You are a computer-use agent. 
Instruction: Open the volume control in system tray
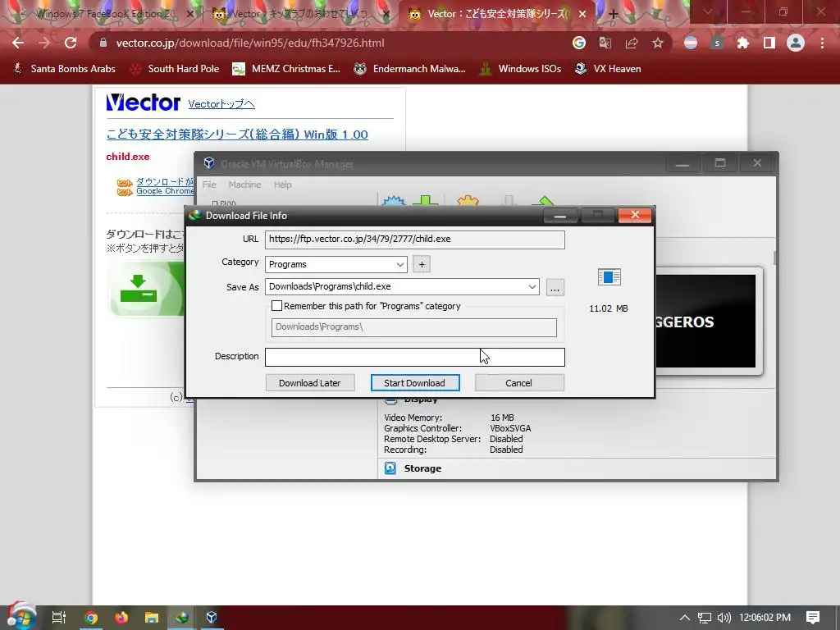point(724,618)
